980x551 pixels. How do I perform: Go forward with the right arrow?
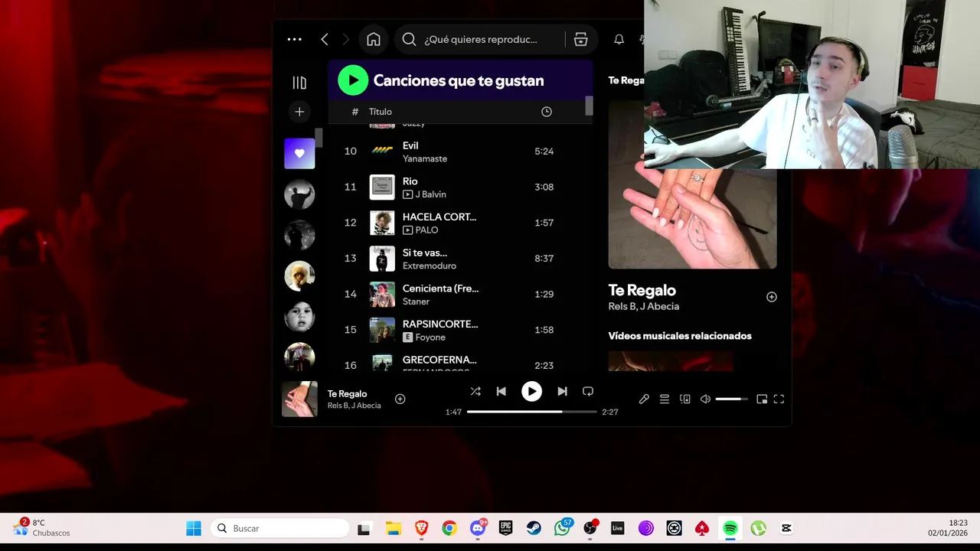click(x=345, y=39)
